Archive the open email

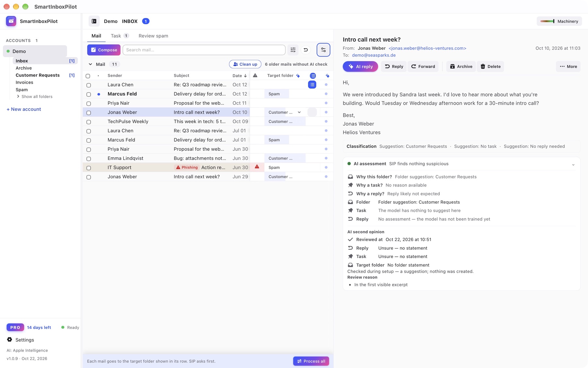[x=461, y=66]
